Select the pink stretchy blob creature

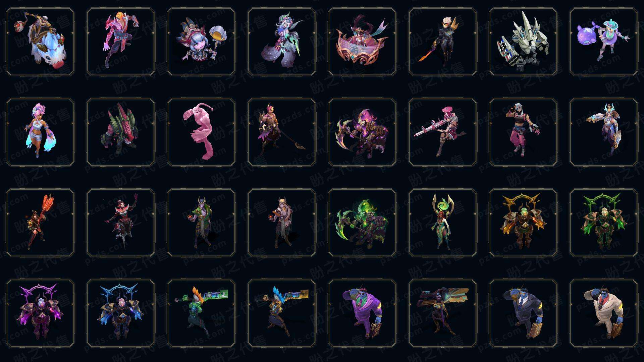(x=201, y=132)
